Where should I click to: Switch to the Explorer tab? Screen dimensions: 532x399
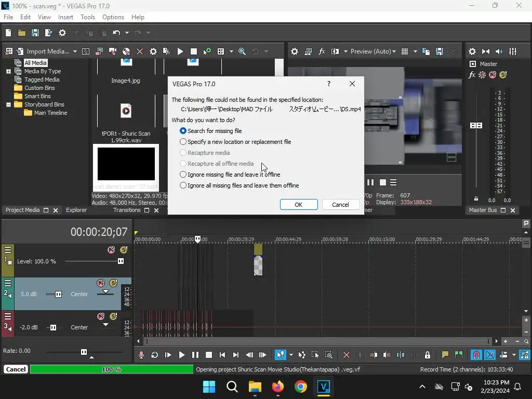pyautogui.click(x=76, y=210)
